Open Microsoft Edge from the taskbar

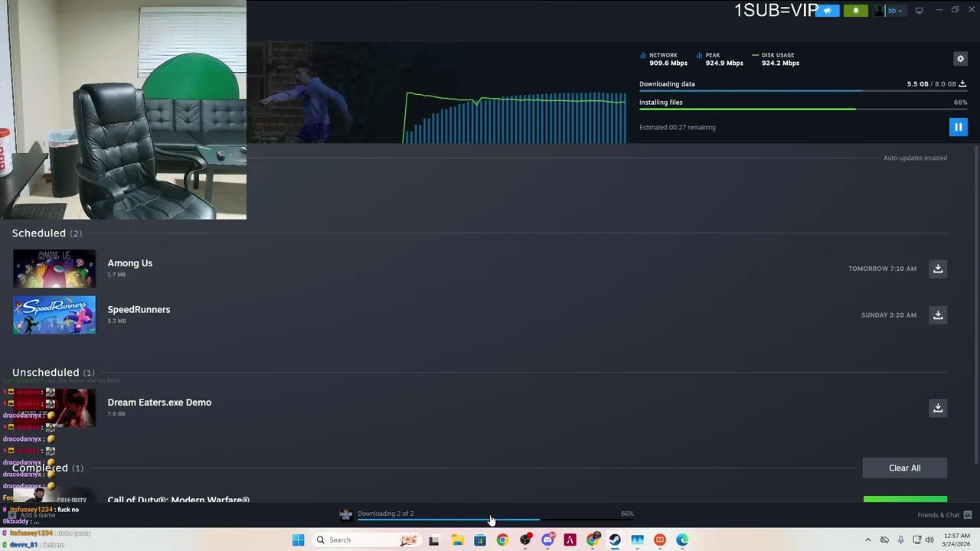pyautogui.click(x=682, y=540)
